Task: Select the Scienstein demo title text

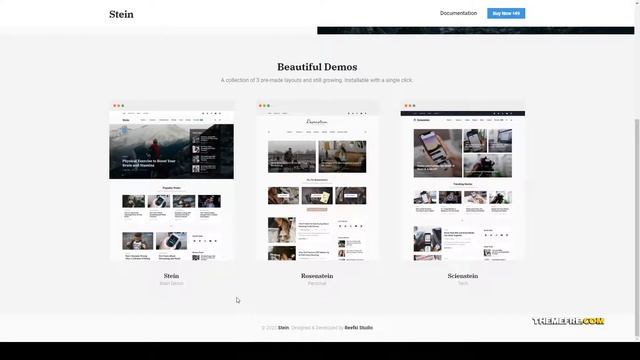Action: 462,276
